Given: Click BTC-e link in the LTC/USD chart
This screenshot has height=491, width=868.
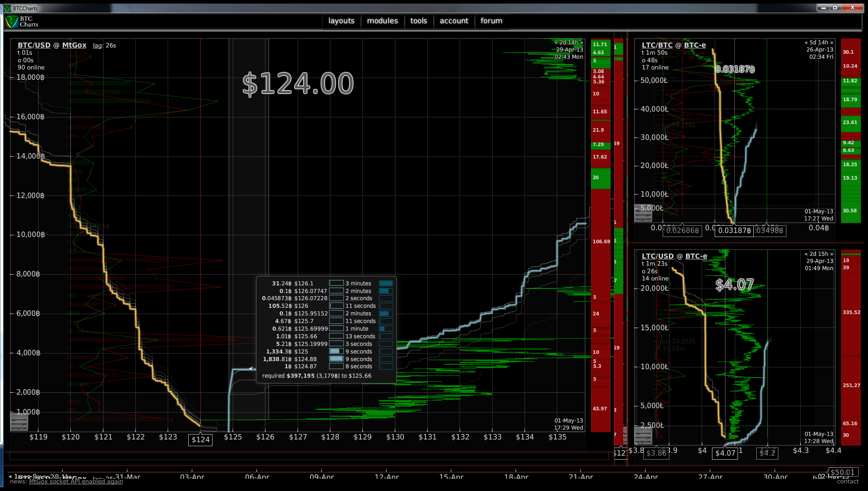Looking at the screenshot, I should point(696,256).
